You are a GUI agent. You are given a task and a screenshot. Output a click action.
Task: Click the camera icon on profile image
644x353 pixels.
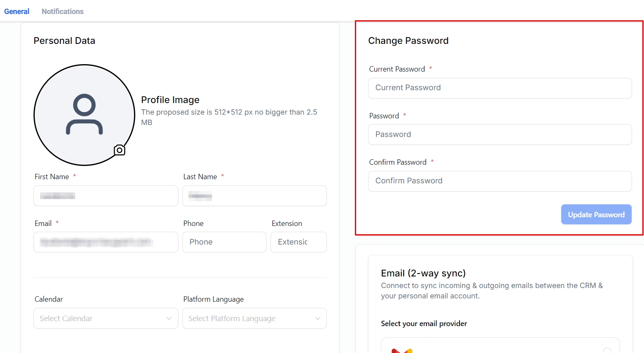(120, 150)
